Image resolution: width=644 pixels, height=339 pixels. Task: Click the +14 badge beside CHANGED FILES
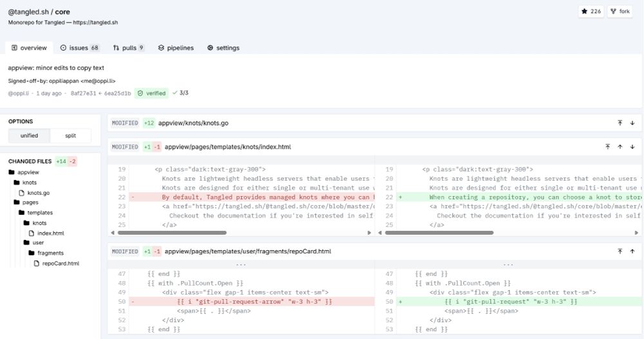(x=61, y=161)
